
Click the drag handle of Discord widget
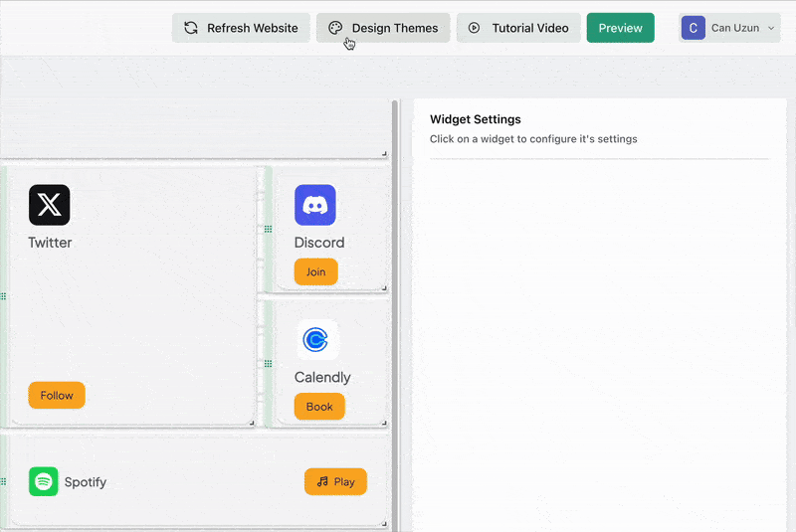[x=268, y=230]
